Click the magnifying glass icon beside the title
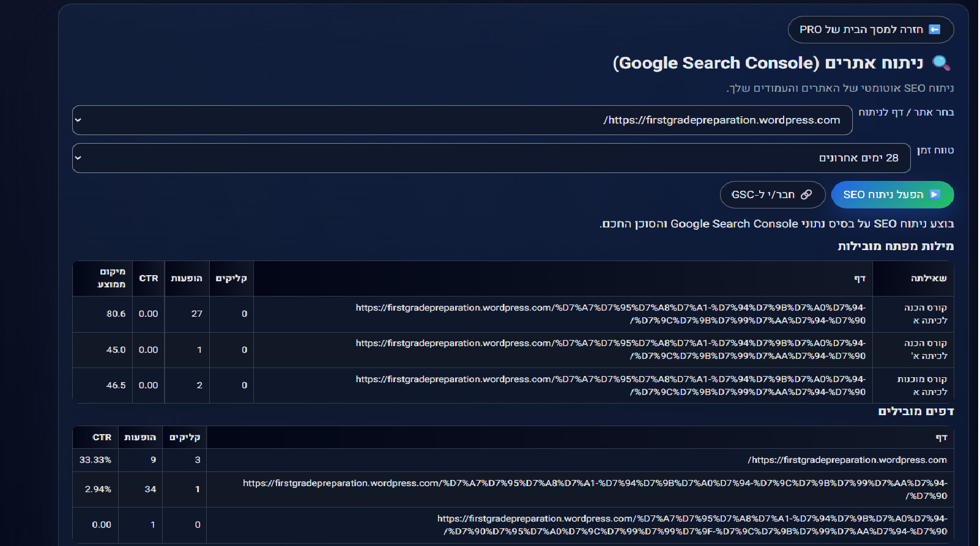The height and width of the screenshot is (546, 980). click(941, 63)
